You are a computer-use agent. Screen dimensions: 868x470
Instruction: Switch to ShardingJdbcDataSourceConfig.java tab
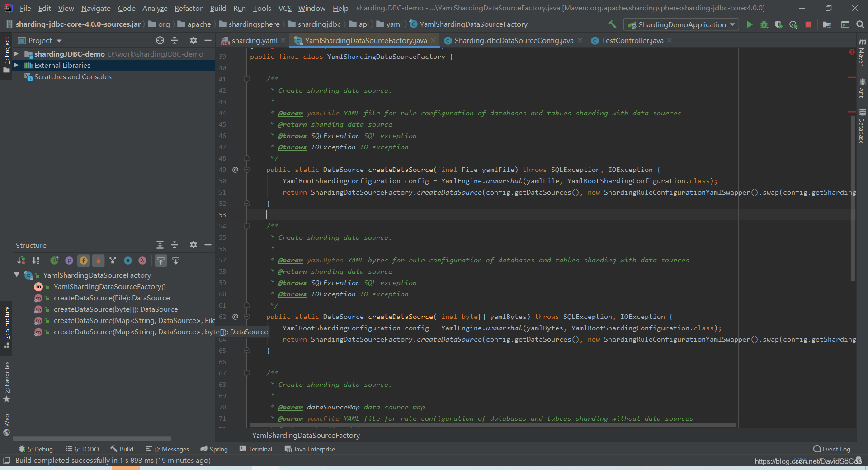tap(514, 40)
